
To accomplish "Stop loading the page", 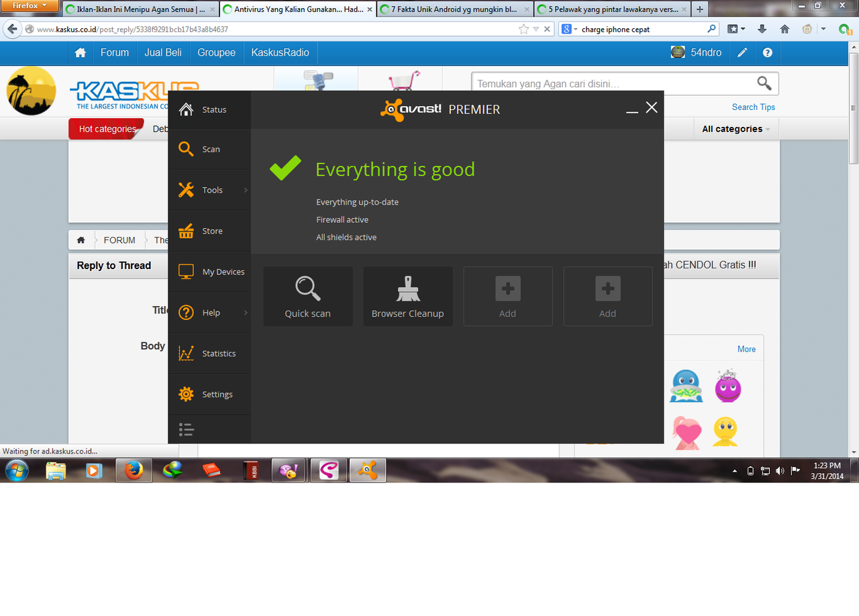I will [x=547, y=29].
